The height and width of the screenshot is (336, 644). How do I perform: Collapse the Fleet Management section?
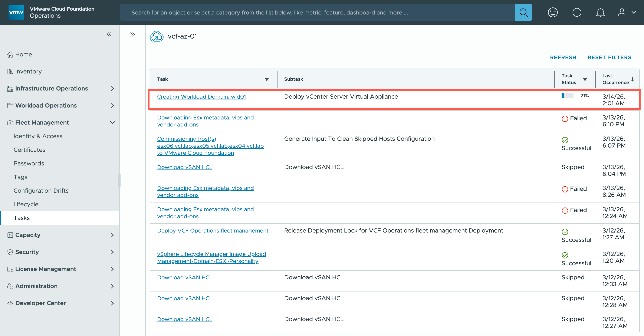(112, 122)
